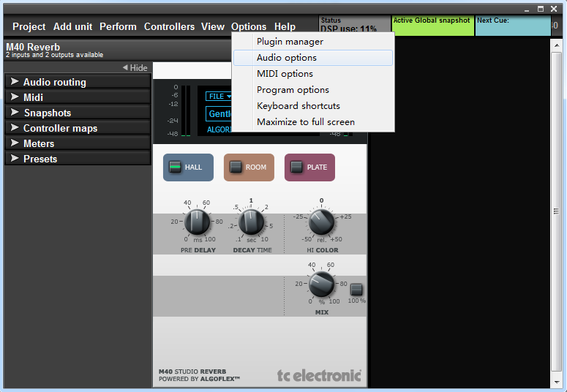Expand the Presets section
This screenshot has height=392, width=567.
coord(78,159)
